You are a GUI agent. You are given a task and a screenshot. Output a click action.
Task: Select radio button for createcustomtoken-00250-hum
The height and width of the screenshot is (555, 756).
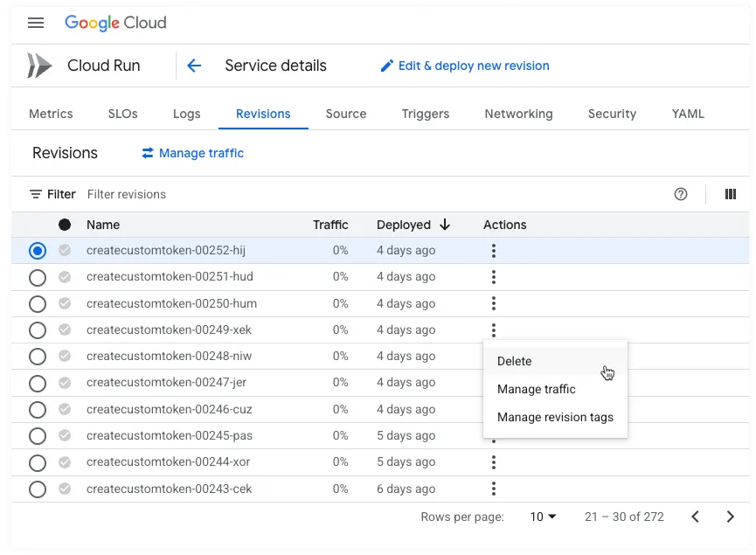tap(37, 302)
